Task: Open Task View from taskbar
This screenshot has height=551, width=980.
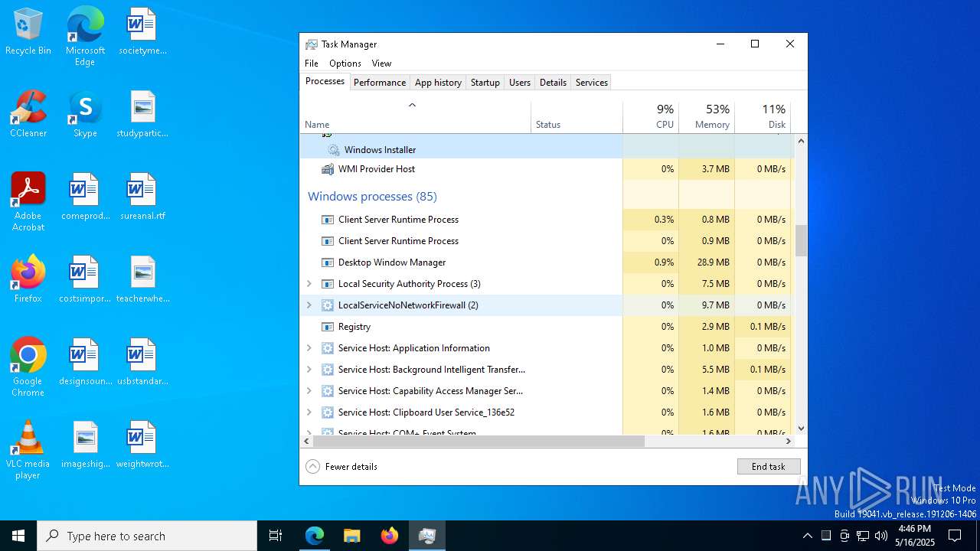Action: click(x=276, y=536)
